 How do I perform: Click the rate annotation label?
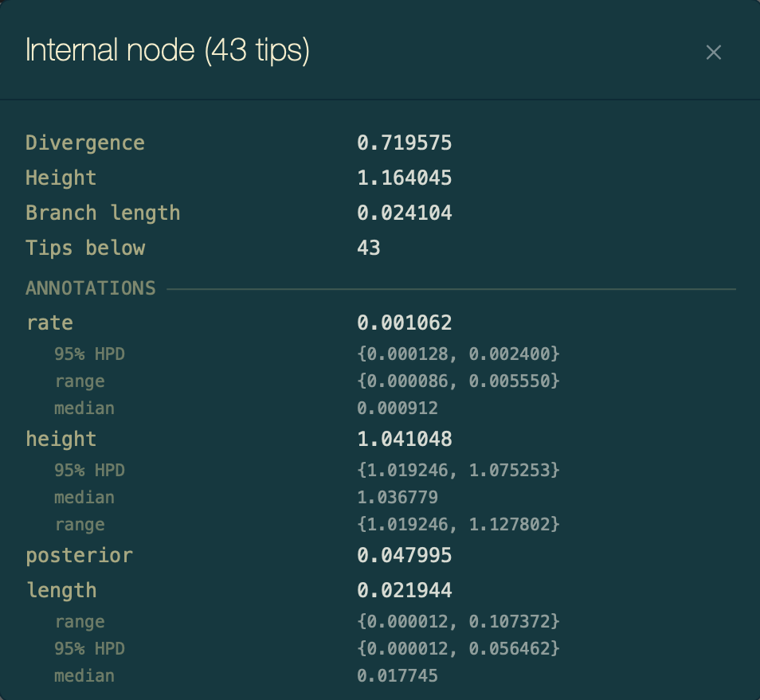coord(49,323)
